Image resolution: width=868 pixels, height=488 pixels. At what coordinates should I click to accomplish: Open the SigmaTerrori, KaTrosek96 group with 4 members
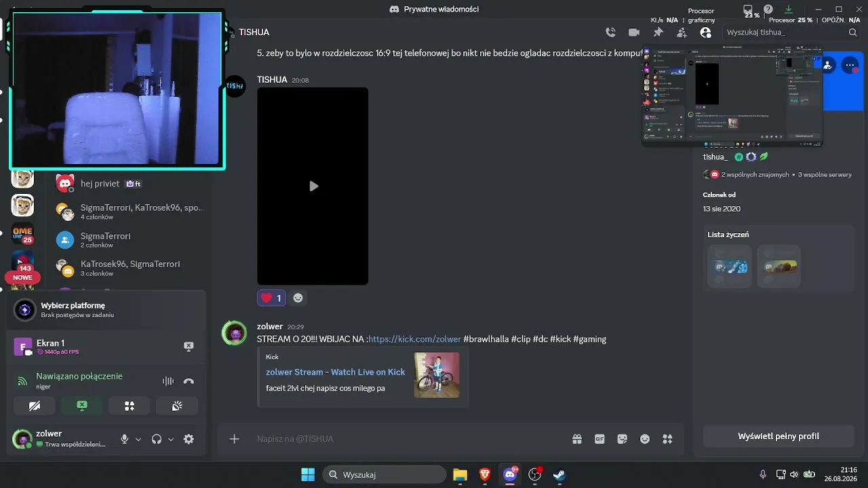(x=130, y=211)
